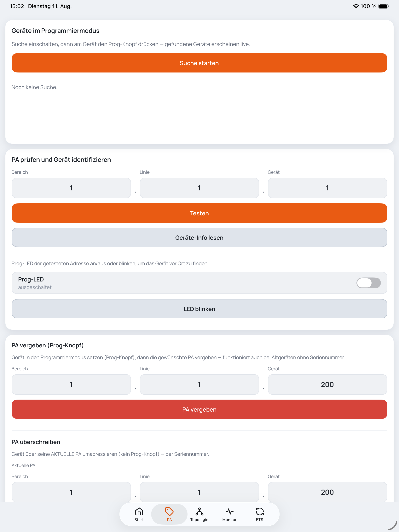Focus Bereich field under PA prüfen
This screenshot has height=532, width=399.
tap(71, 188)
